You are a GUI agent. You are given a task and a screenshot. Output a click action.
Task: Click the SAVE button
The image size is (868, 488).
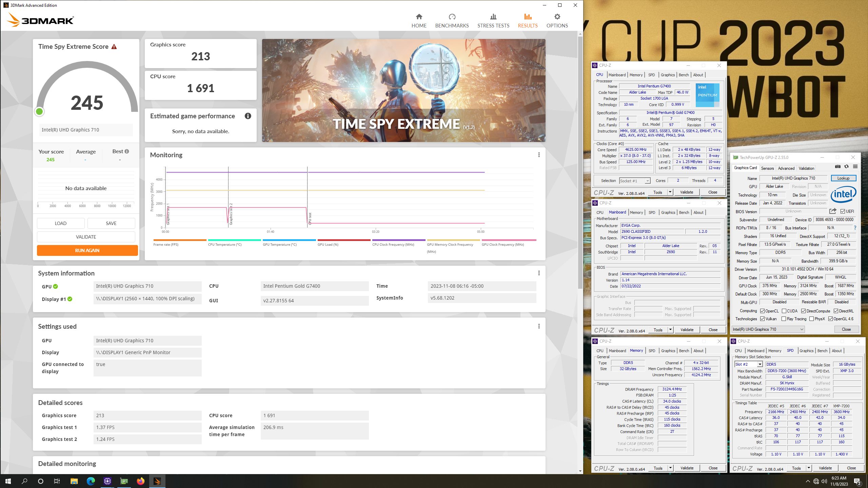[111, 223]
